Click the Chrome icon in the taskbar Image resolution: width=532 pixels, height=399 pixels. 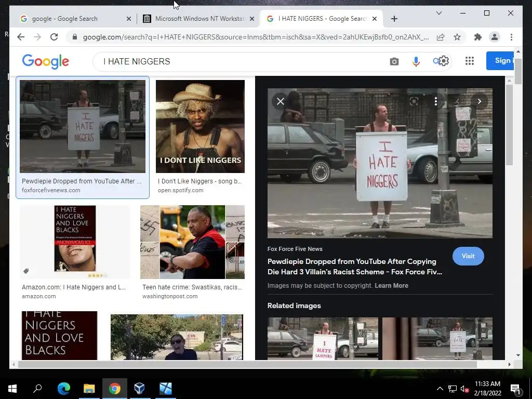[x=115, y=389]
